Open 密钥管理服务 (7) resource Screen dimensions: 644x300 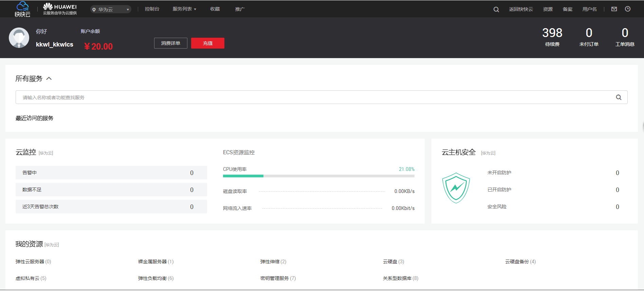click(x=278, y=278)
